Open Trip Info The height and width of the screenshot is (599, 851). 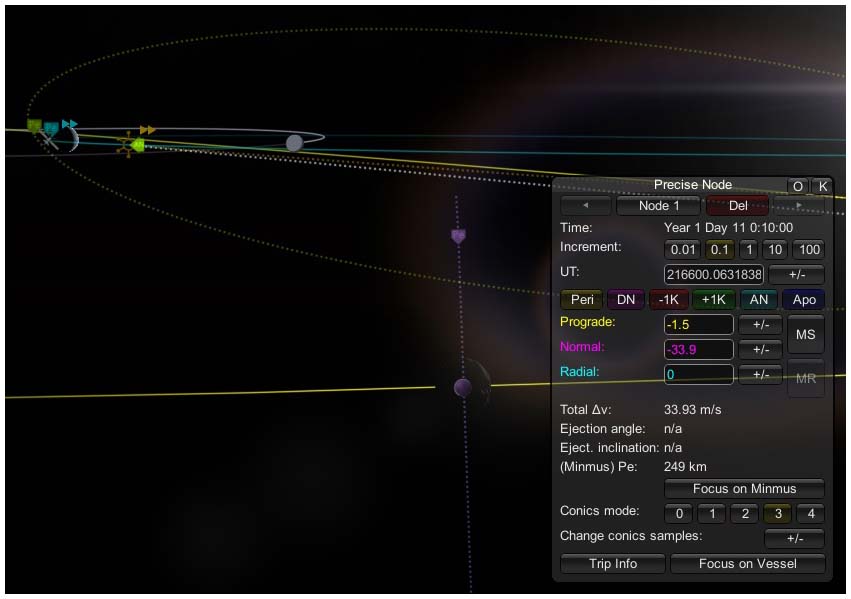coord(613,563)
